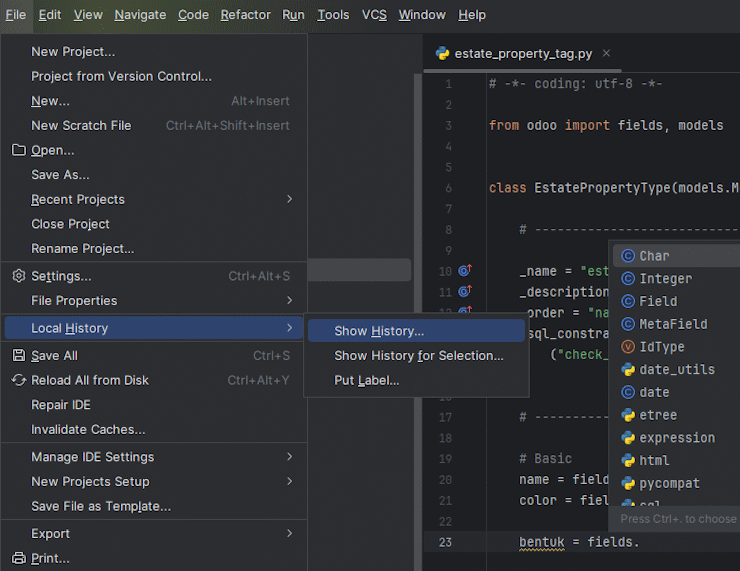
Task: Select Char completion suggestion
Action: [677, 256]
